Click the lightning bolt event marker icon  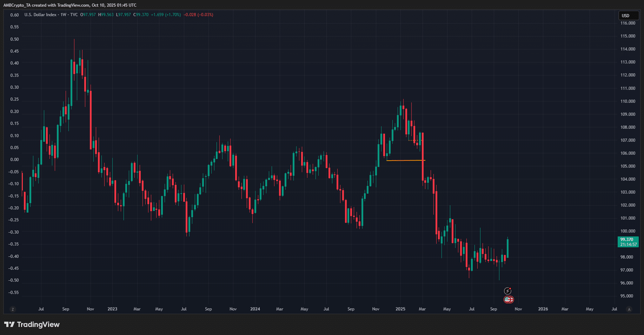pyautogui.click(x=507, y=291)
